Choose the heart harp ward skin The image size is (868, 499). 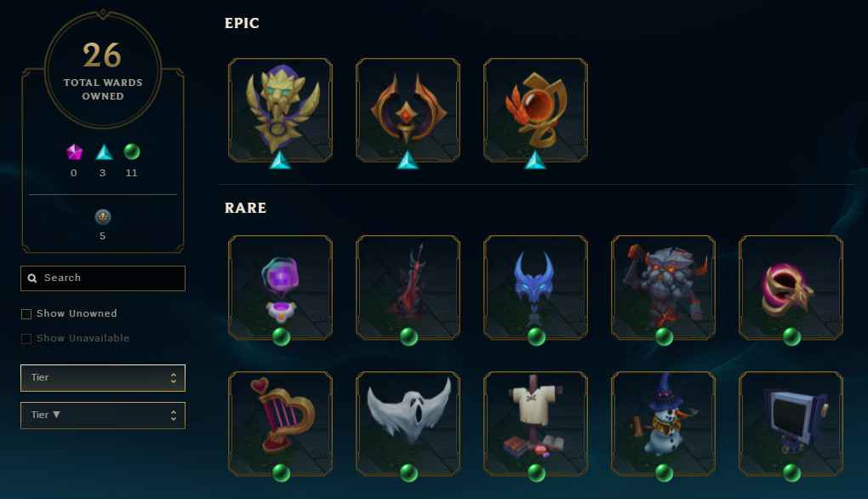[281, 424]
